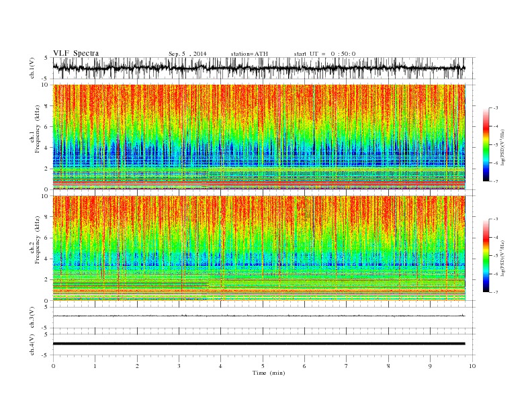Select the date text "Sep. 5 , 2014"
The image size is (532, 411).
(x=187, y=54)
